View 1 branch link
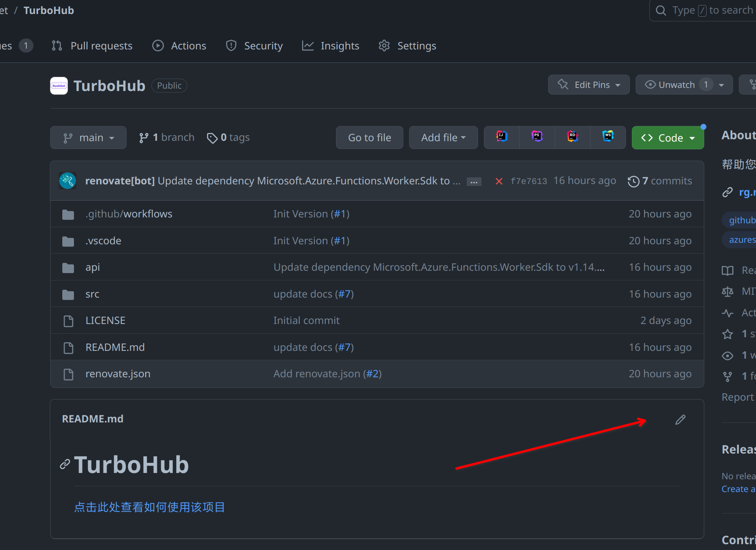Screen dimensions: 756x550 click(166, 138)
